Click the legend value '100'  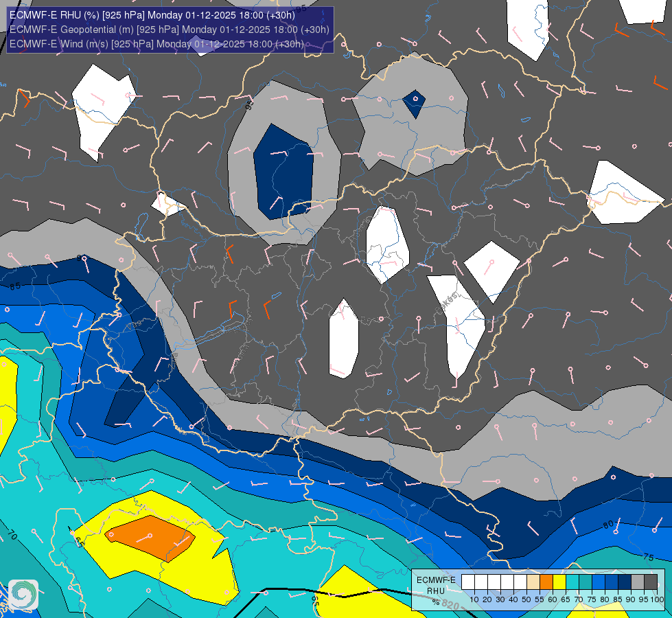click(657, 599)
